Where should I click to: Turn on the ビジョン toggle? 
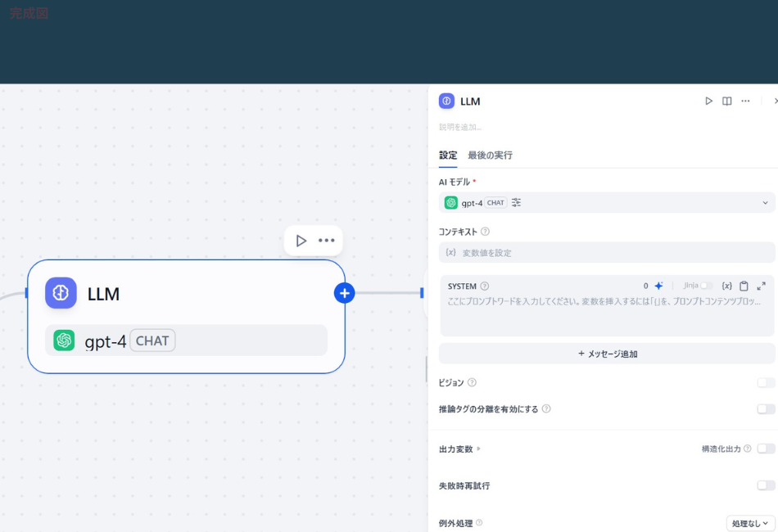pyautogui.click(x=767, y=382)
